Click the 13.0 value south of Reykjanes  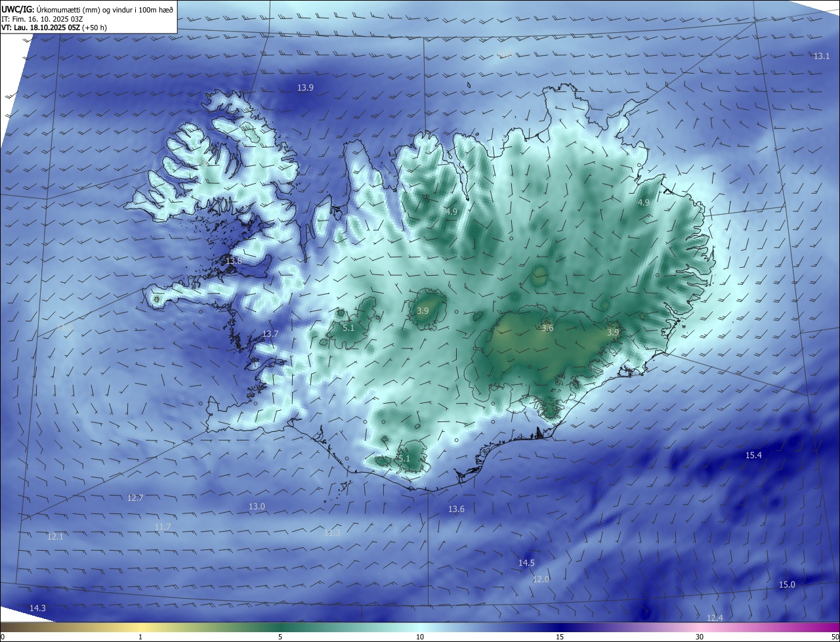pos(257,507)
